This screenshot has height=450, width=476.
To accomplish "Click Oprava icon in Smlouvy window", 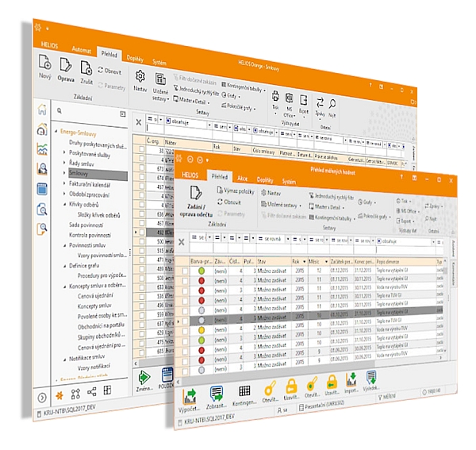I will [x=66, y=64].
